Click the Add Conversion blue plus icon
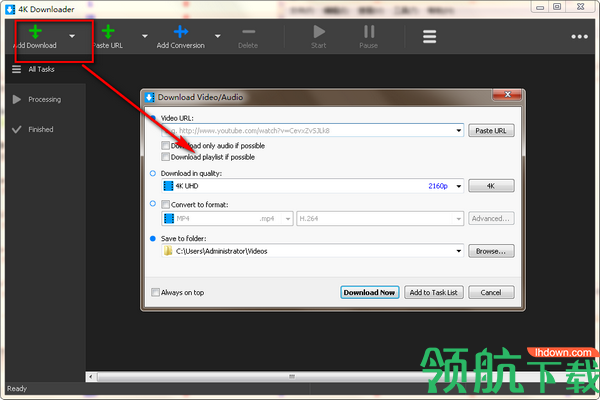 click(181, 32)
